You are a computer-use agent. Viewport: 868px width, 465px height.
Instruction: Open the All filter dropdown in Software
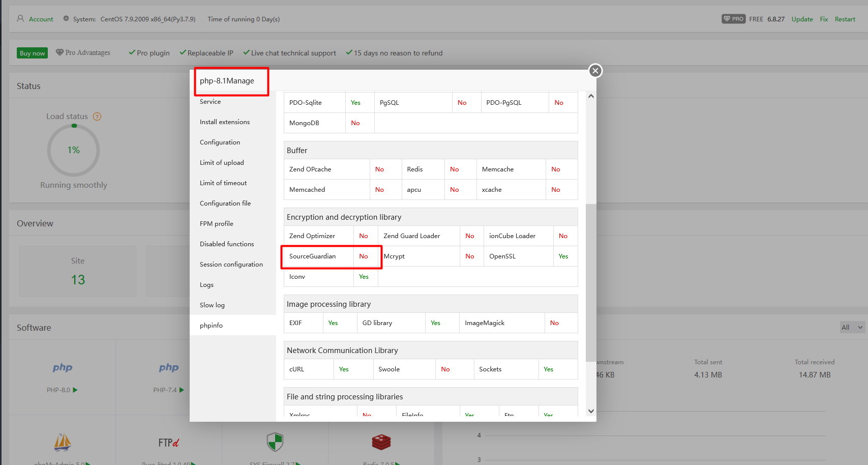click(852, 327)
